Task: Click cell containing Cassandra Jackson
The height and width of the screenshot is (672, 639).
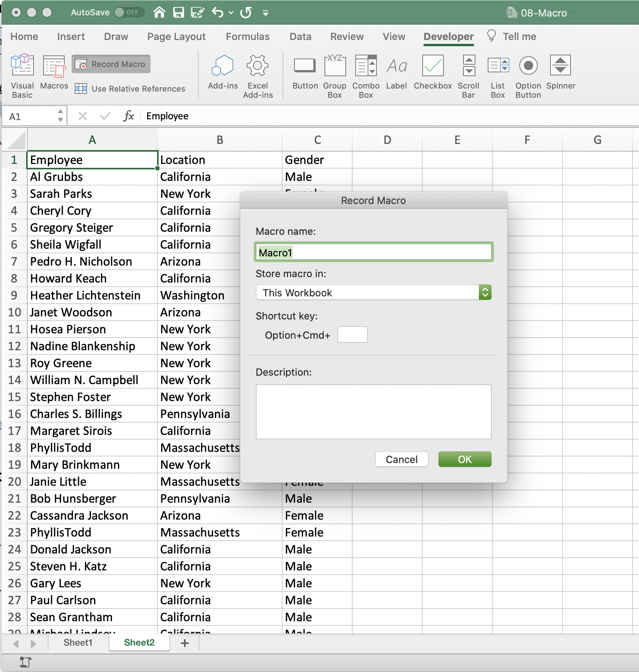Action: [92, 515]
